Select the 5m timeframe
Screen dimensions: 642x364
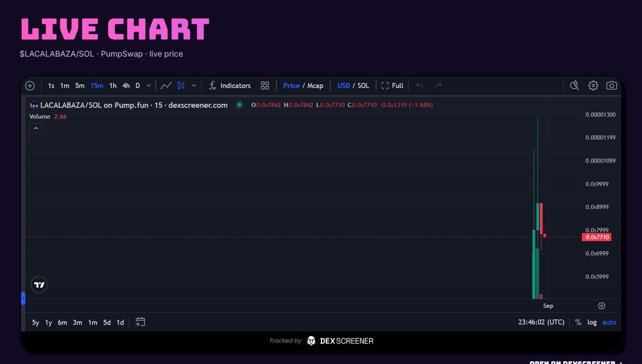[80, 86]
